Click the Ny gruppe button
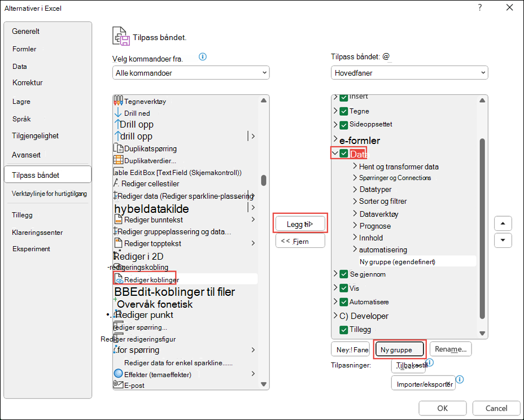This screenshot has width=524, height=420. [x=400, y=349]
